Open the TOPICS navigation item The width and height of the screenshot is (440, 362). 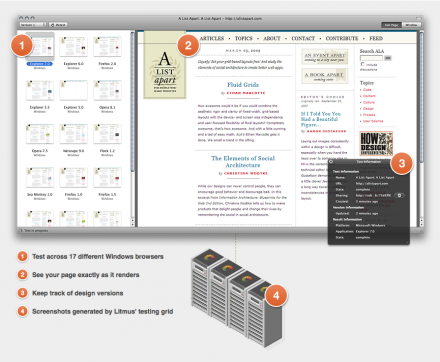click(x=244, y=38)
